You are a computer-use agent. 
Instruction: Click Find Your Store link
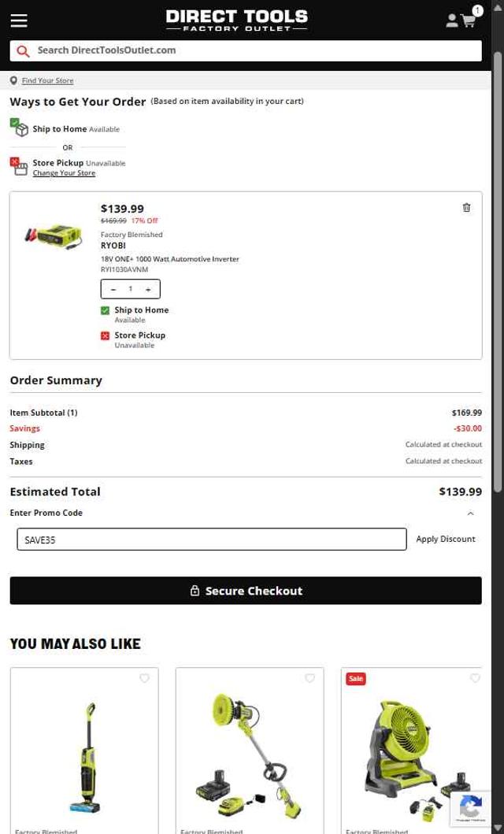tap(47, 81)
